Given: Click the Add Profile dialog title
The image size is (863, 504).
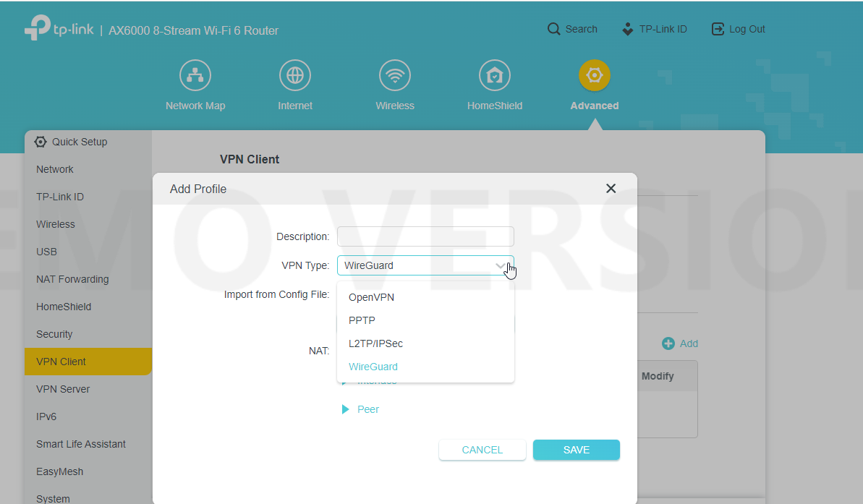Looking at the screenshot, I should [198, 189].
